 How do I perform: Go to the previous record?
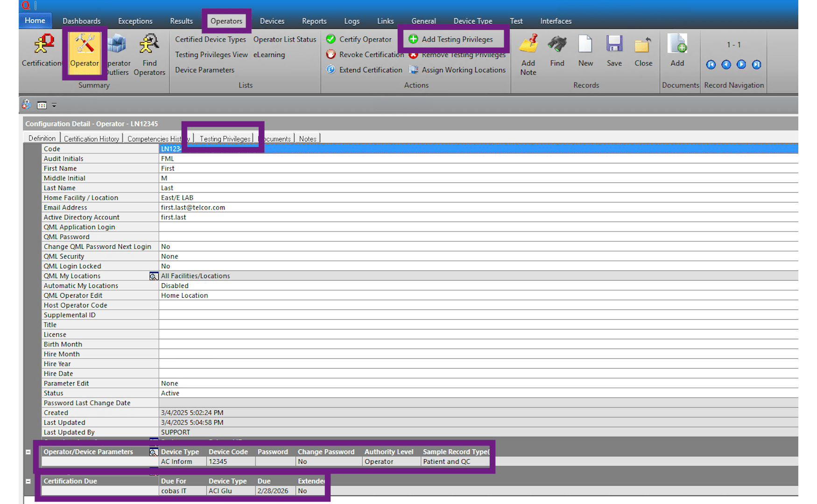[726, 64]
